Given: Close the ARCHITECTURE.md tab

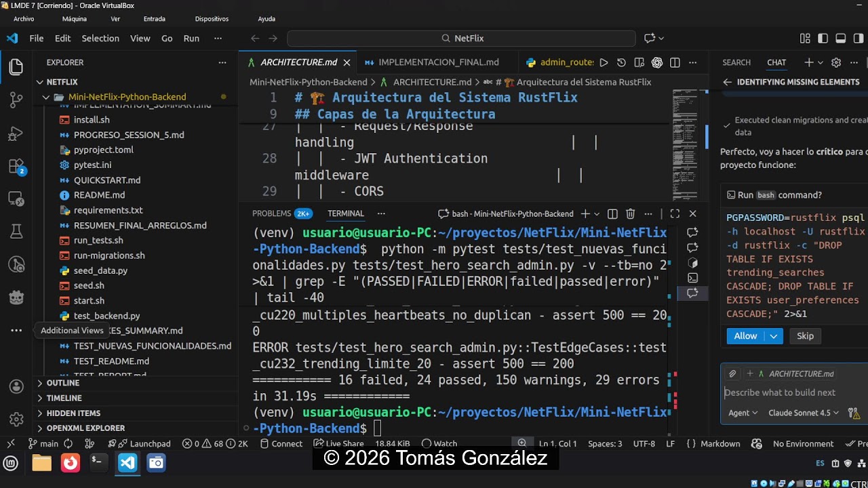Looking at the screenshot, I should click(347, 62).
